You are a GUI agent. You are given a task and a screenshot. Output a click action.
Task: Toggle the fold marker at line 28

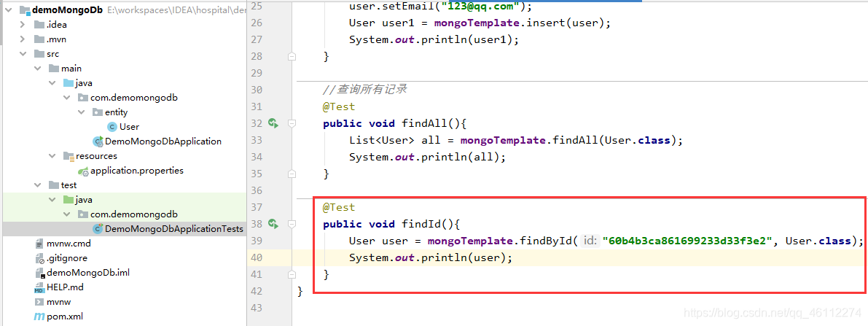[x=292, y=56]
